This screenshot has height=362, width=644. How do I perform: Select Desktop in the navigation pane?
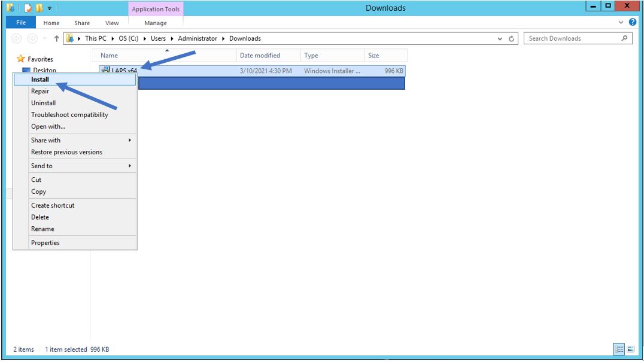44,70
